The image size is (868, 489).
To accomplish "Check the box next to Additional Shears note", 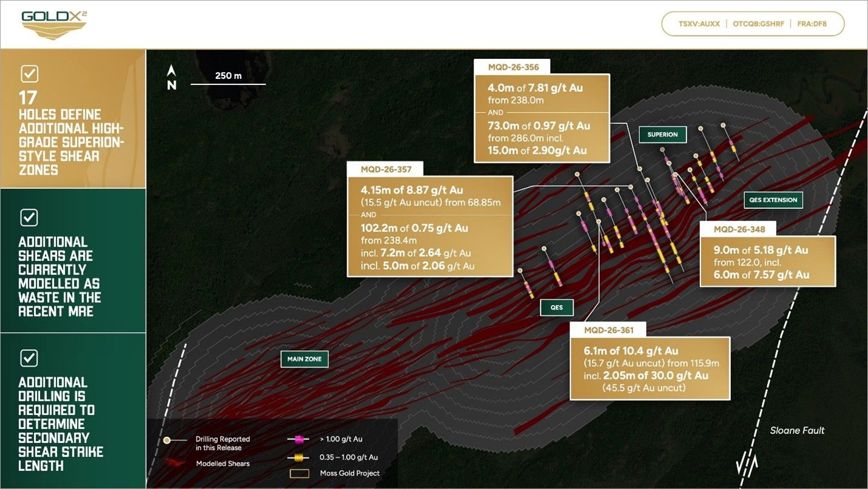I will [x=29, y=217].
